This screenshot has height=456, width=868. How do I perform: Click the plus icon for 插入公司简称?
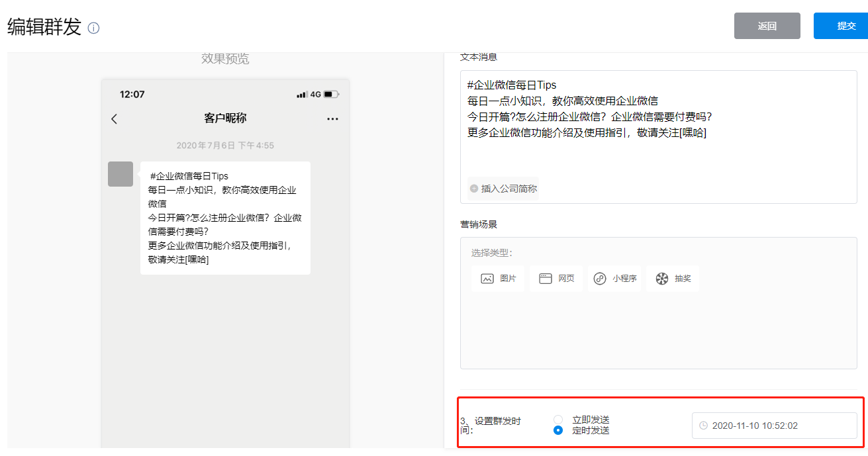[x=473, y=189]
